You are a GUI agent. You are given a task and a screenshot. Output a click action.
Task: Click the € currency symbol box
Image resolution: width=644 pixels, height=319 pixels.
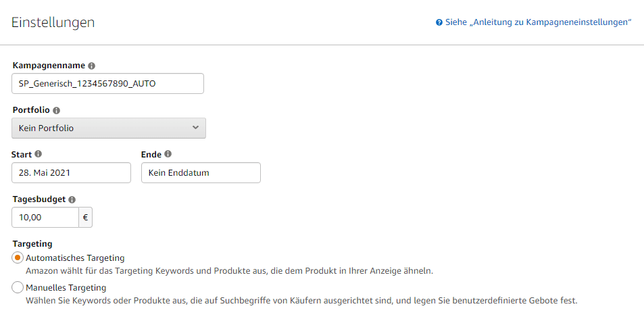pyautogui.click(x=85, y=218)
